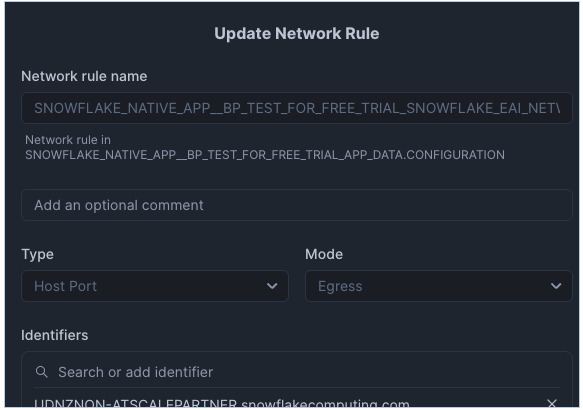Click the Network rule name label
Viewport: 583px width, 410px height.
point(84,76)
